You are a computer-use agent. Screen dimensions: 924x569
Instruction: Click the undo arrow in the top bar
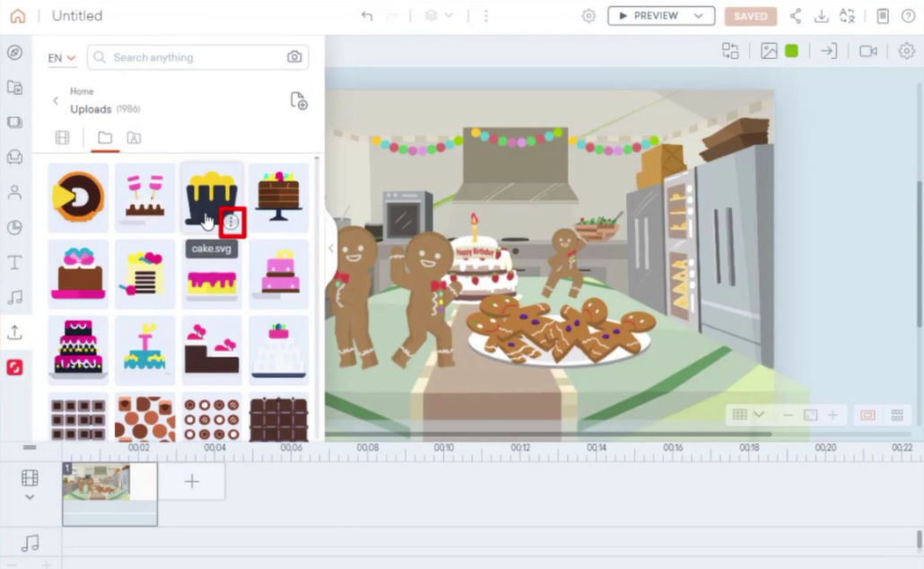click(366, 16)
